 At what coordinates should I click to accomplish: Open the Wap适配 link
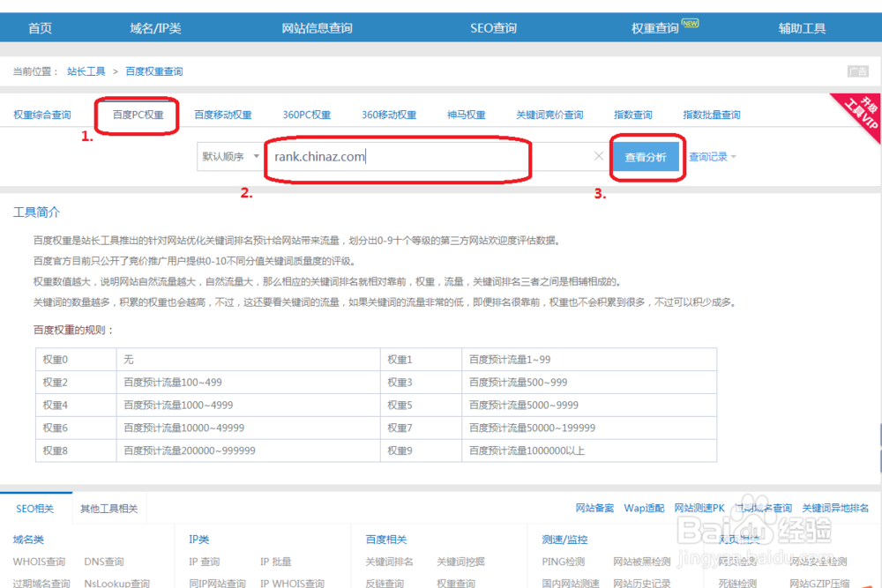tap(644, 508)
